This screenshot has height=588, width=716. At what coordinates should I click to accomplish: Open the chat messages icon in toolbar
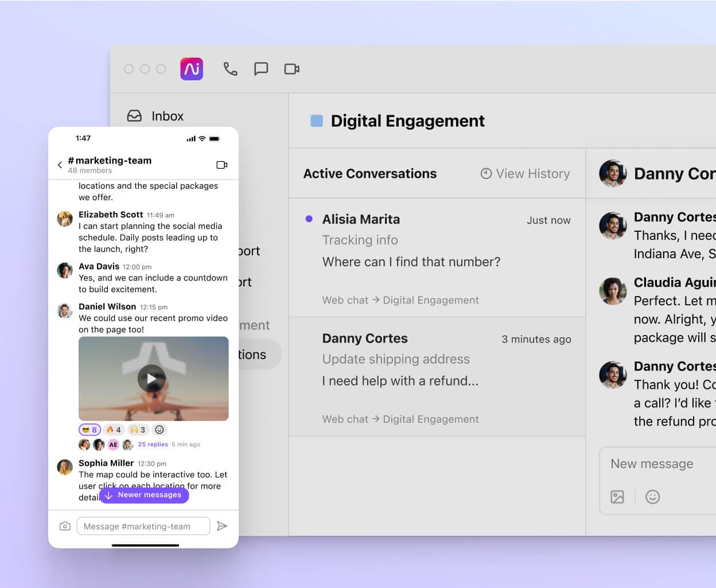point(261,69)
